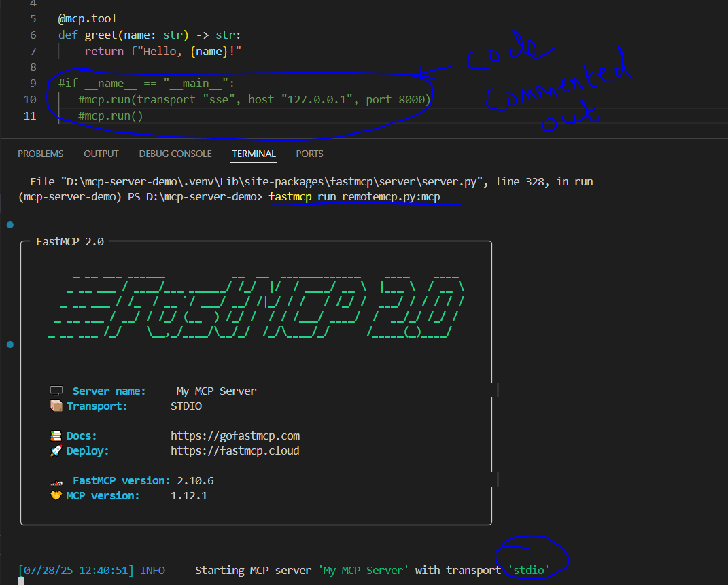
Task: Click the rocket icon beside Deploy
Action: (x=56, y=450)
